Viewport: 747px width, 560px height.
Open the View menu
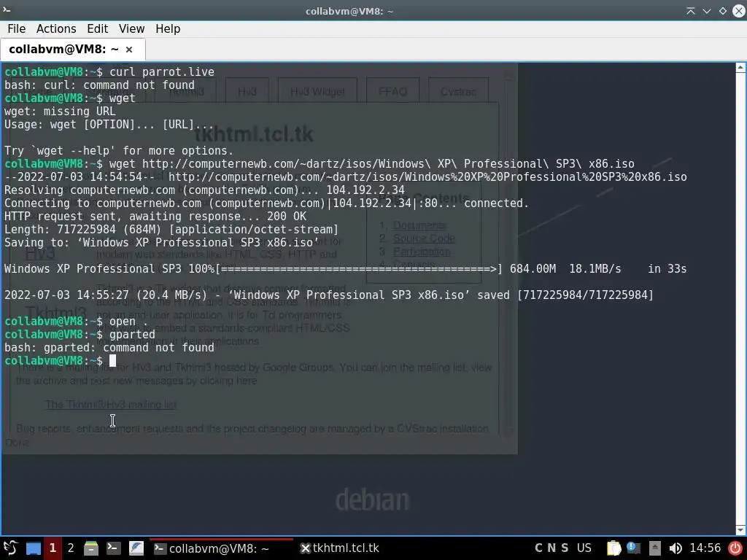[x=131, y=29]
